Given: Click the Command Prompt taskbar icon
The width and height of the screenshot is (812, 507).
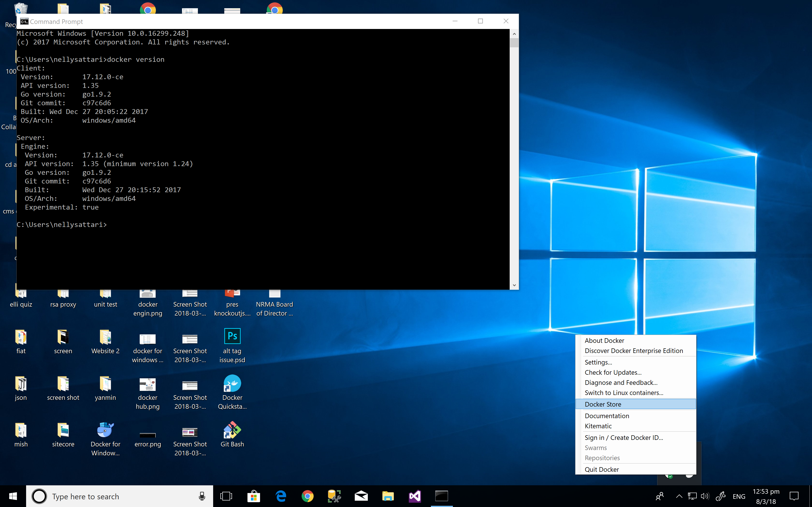Looking at the screenshot, I should (442, 495).
